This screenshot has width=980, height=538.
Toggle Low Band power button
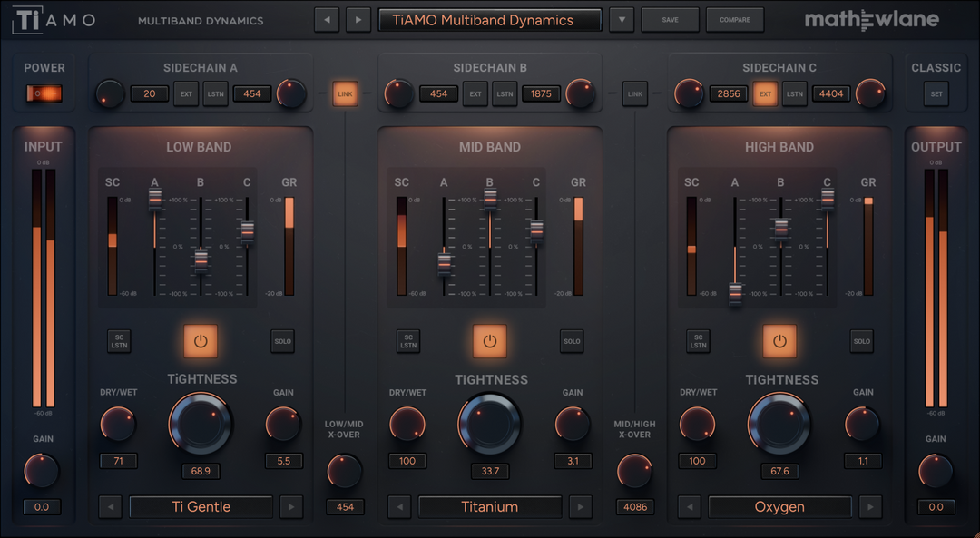pos(201,341)
